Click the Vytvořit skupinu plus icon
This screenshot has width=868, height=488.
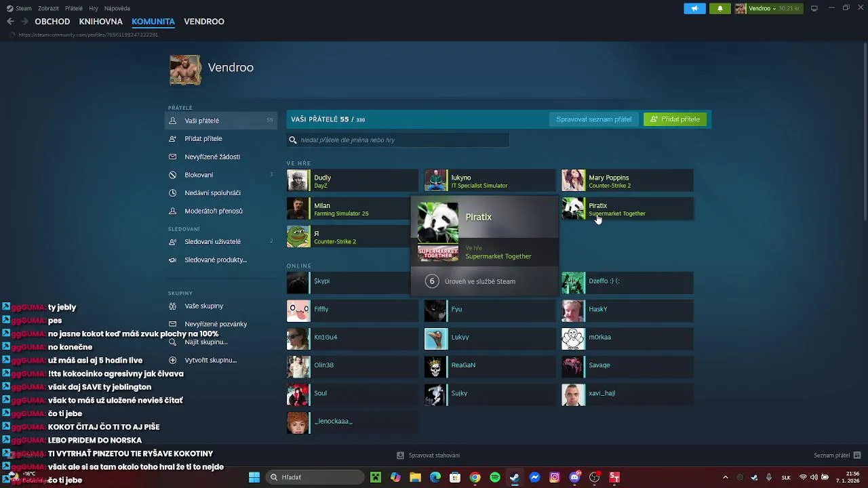pyautogui.click(x=172, y=360)
